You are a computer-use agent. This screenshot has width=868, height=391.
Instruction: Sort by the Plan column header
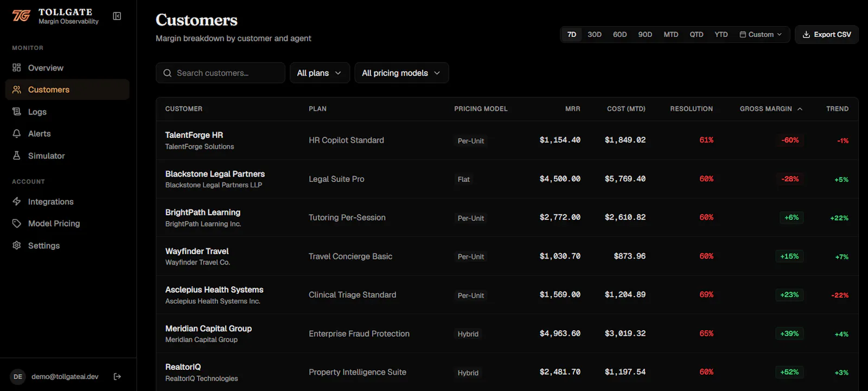pyautogui.click(x=317, y=109)
